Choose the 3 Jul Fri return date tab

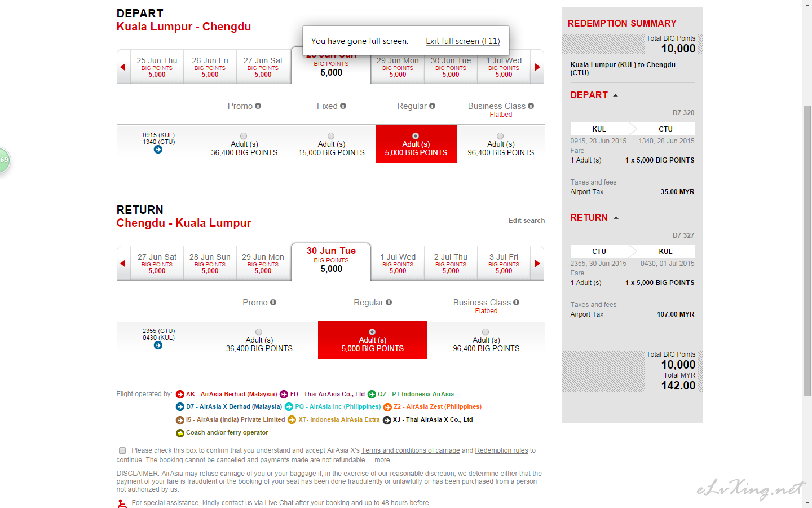coord(504,264)
